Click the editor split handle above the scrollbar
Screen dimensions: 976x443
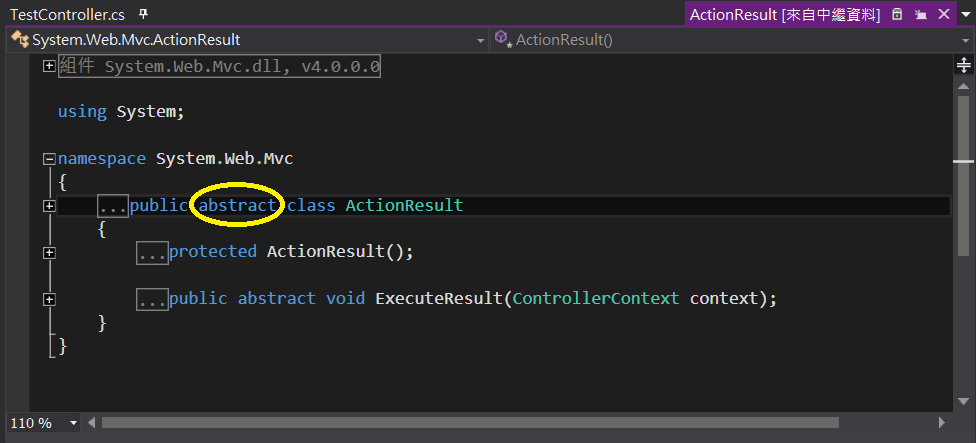pyautogui.click(x=963, y=67)
